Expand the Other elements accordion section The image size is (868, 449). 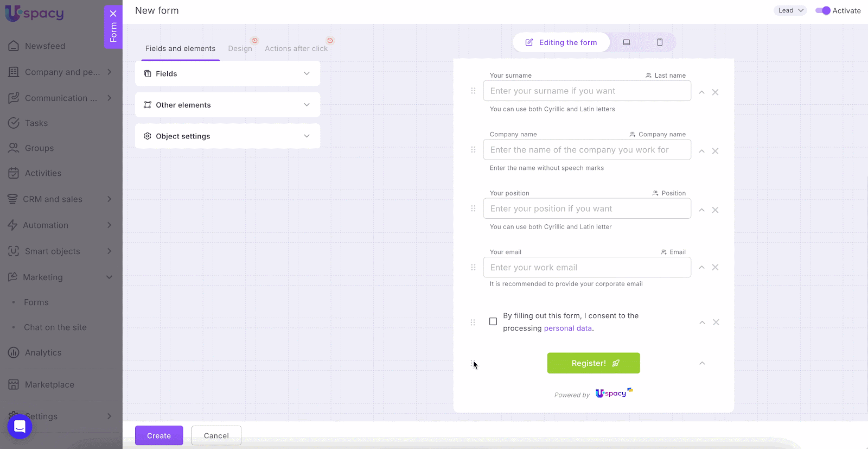coord(227,105)
